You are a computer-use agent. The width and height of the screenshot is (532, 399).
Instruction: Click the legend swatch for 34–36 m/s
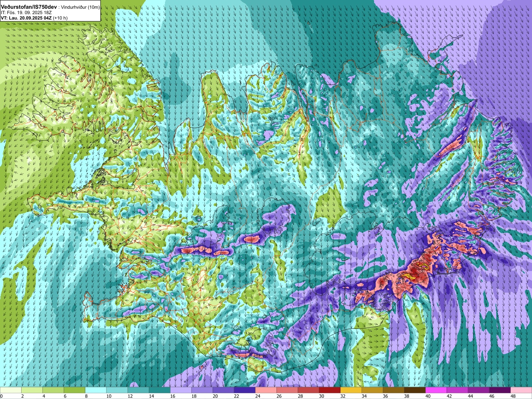coord(372,390)
